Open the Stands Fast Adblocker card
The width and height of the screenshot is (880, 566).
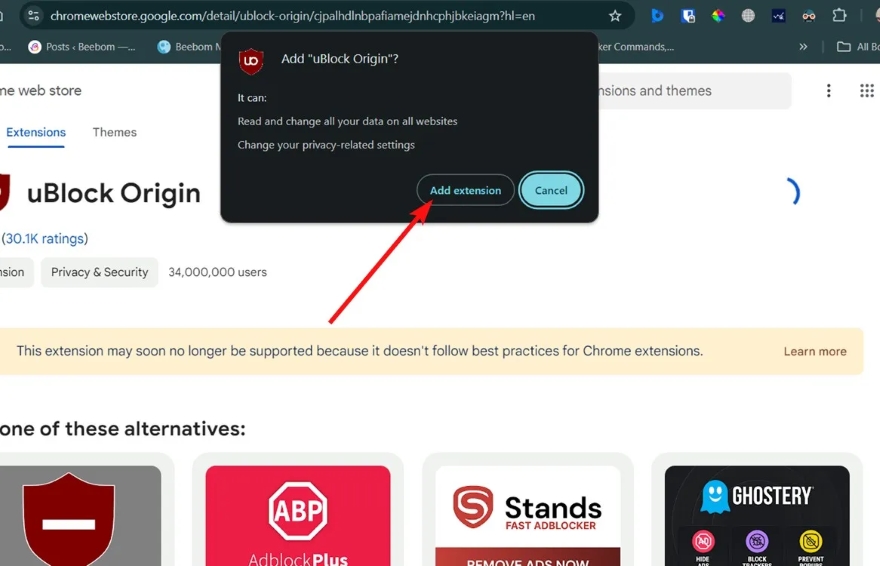click(528, 515)
